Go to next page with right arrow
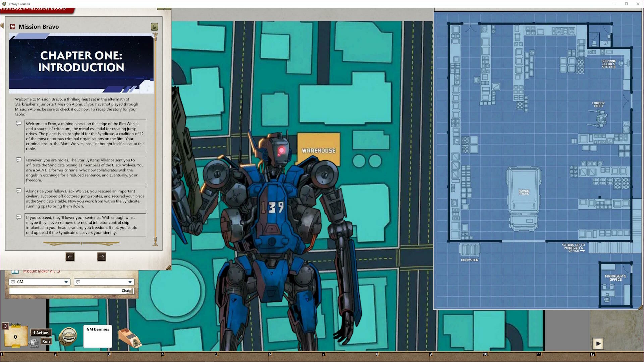The image size is (644, 362). tap(101, 257)
